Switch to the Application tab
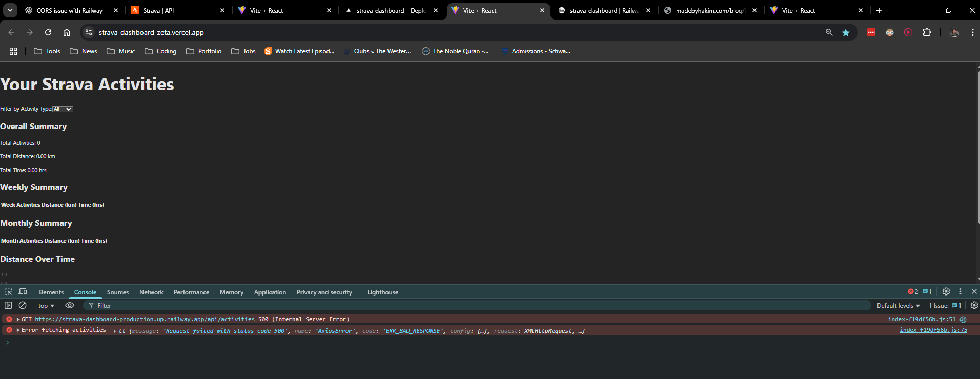 coord(270,292)
